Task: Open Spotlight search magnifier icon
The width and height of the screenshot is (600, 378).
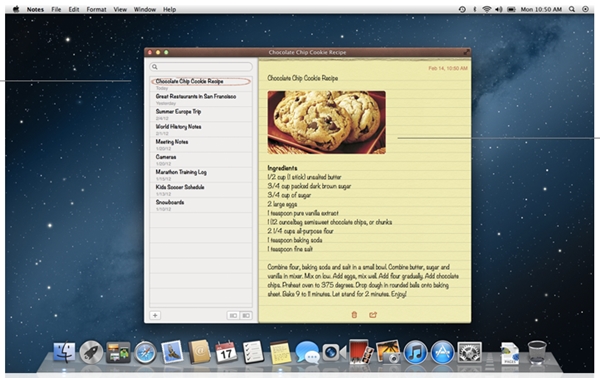Action: [572, 9]
